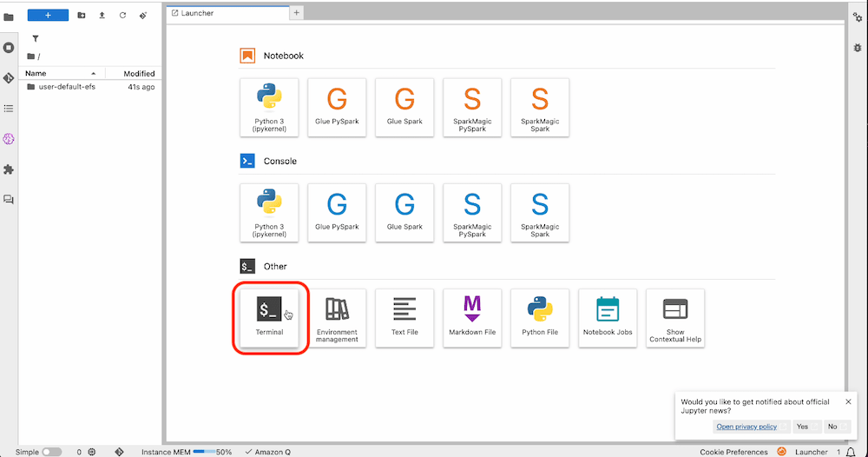The height and width of the screenshot is (457, 868).
Task: Click Yes on Jupyter news notification
Action: coord(806,427)
